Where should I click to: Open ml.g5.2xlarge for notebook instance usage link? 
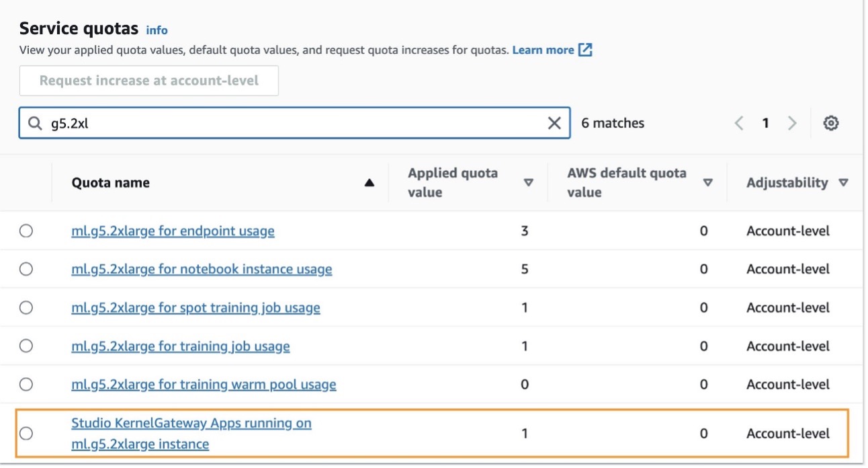pos(202,269)
